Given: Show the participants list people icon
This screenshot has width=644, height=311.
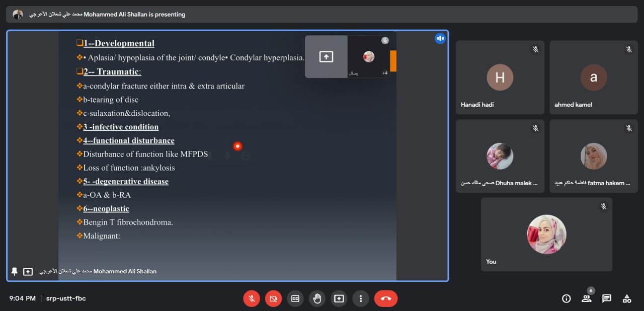Looking at the screenshot, I should pos(587,298).
